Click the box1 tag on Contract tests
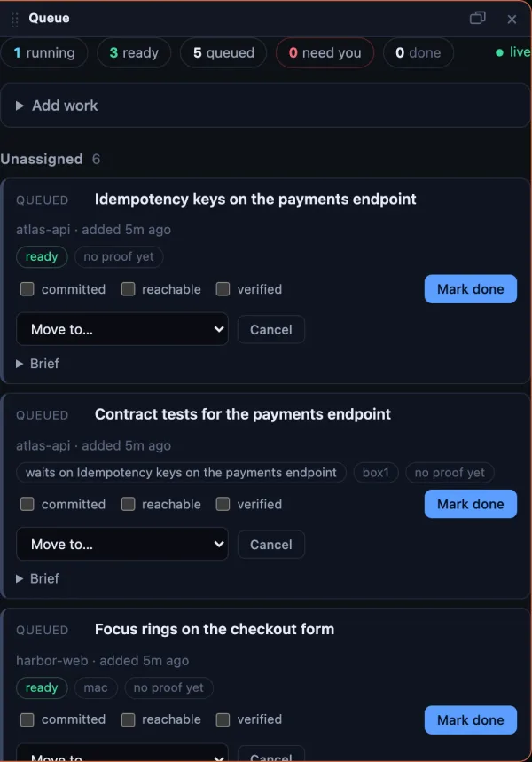This screenshot has height=762, width=532. [376, 472]
